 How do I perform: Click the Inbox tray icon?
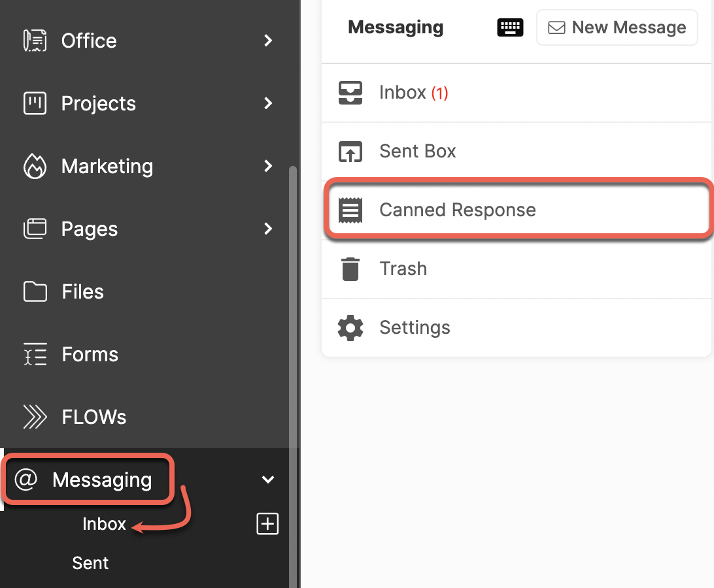coord(350,92)
